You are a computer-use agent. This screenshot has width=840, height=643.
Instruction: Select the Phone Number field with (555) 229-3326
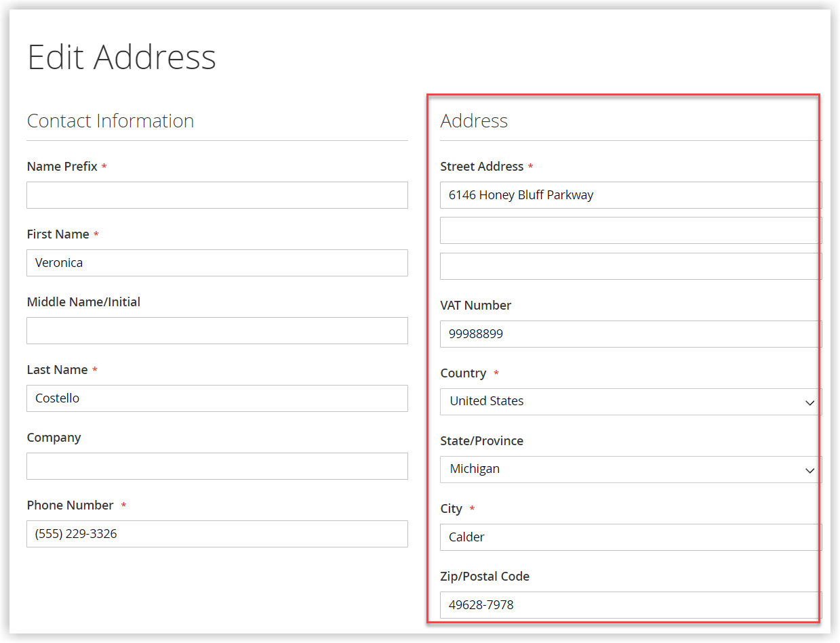(217, 534)
